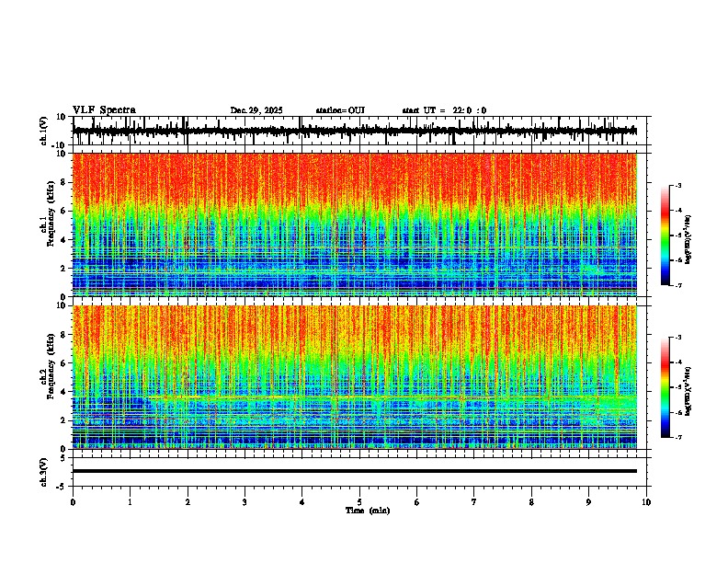Image resolution: width=728 pixels, height=563 pixels.
Task: Click the ch.1 PSD color scale bar
Action: (665, 236)
